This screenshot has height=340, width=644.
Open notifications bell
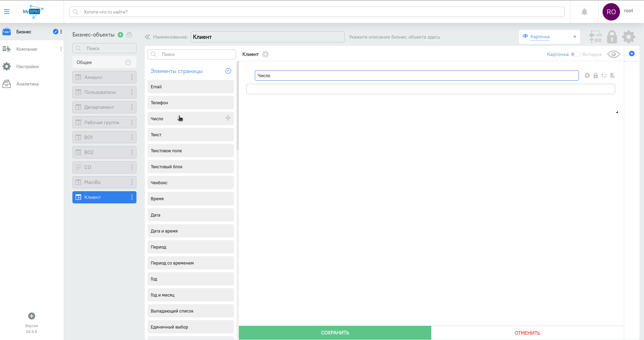click(584, 12)
